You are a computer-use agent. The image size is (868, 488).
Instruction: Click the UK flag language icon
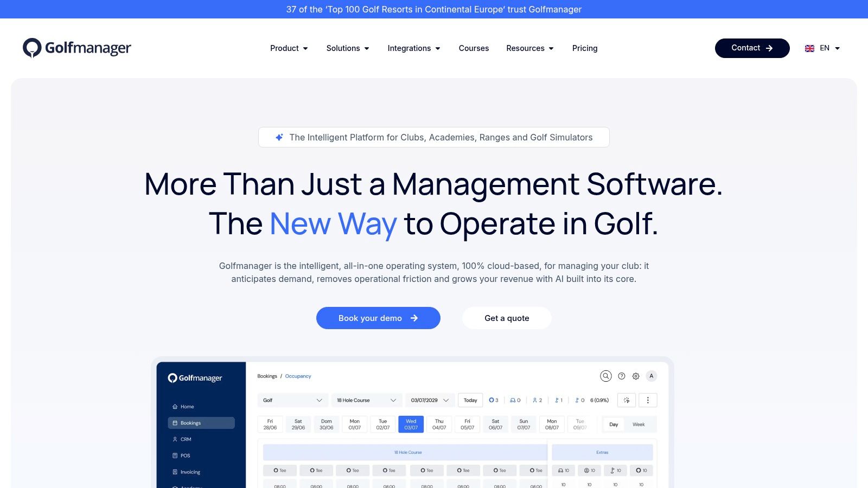click(x=809, y=48)
